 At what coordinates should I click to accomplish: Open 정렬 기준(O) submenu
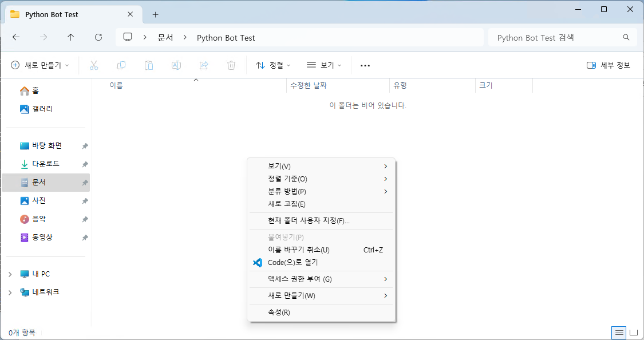point(321,179)
